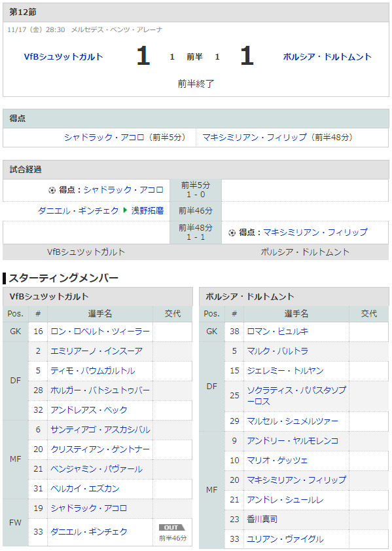This screenshot has width=392, height=551.
Task: Select マキシミリアン・フィリップ in Dortmund starting lineup
Action: click(296, 480)
